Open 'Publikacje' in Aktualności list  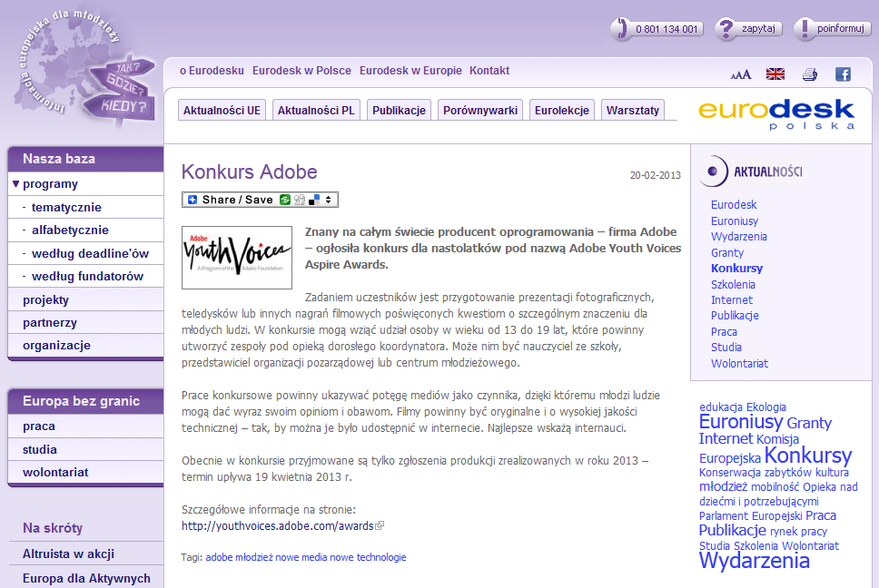pyautogui.click(x=735, y=316)
